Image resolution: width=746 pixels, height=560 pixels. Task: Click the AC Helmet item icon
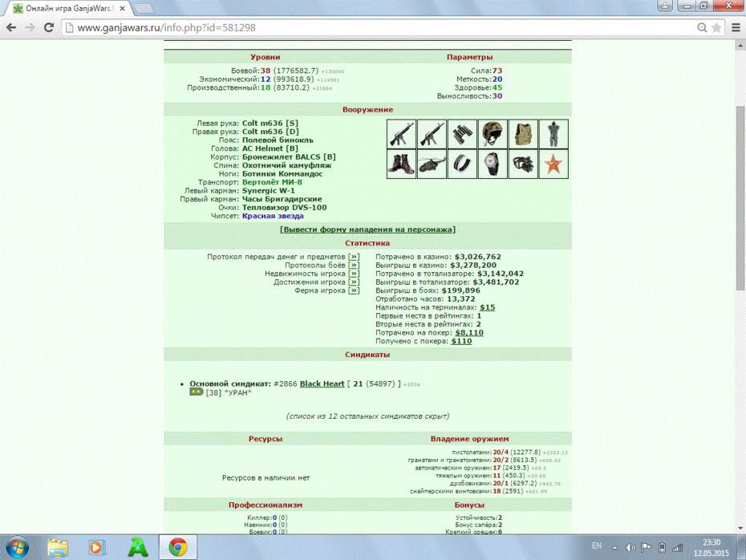tap(493, 134)
